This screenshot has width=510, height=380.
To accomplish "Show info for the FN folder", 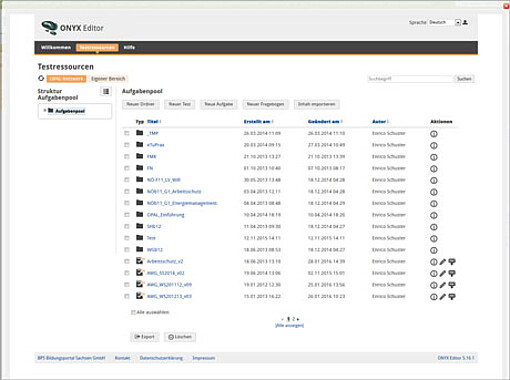I will click(x=433, y=169).
